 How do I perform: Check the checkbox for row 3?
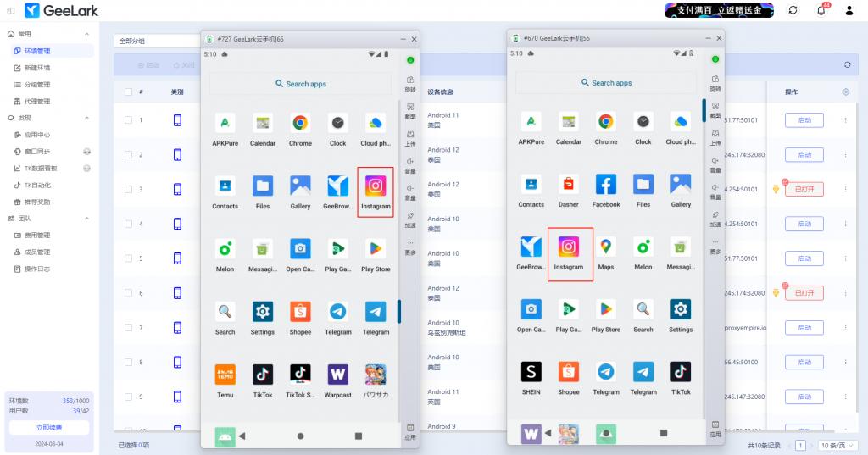pyautogui.click(x=128, y=189)
